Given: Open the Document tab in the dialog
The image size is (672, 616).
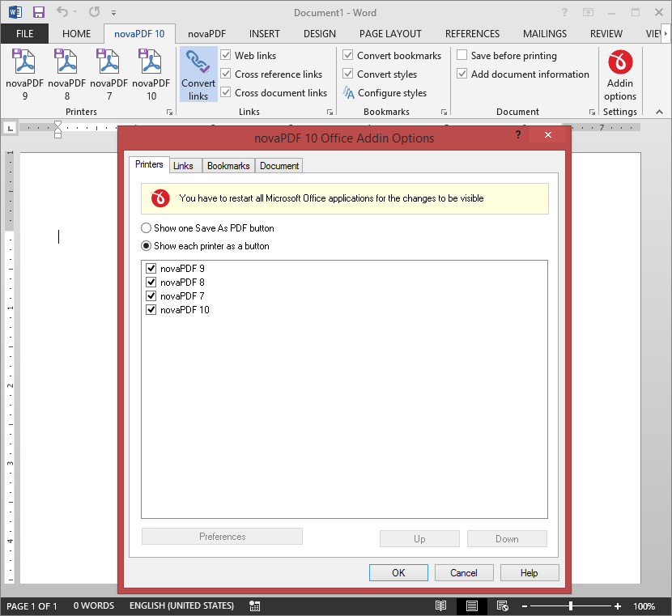Looking at the screenshot, I should tap(279, 166).
